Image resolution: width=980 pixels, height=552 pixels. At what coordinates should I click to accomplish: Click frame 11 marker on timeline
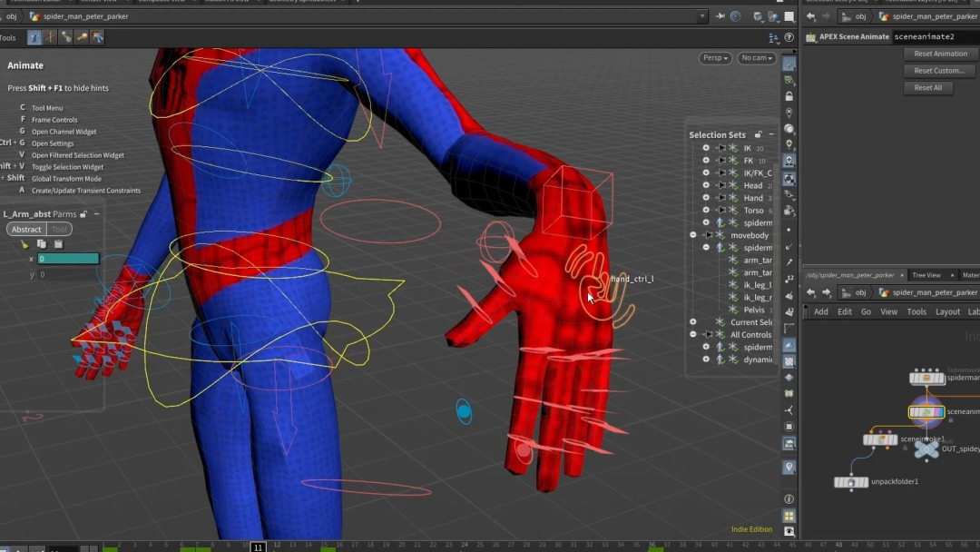(258, 547)
